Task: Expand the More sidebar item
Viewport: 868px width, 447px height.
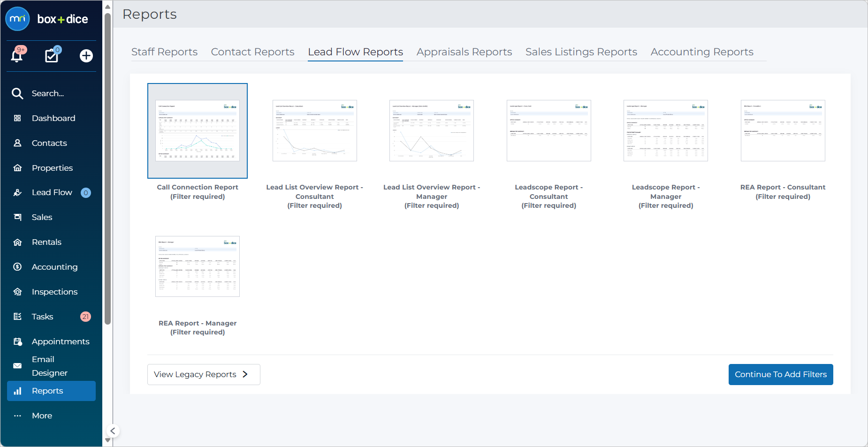Action: [52, 416]
